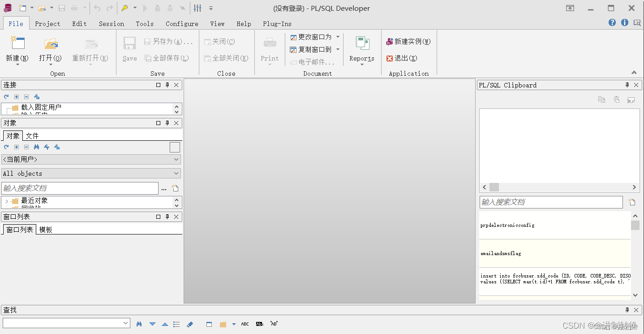644x334 pixels.
Task: Open the 更改窗口为 dropdown arrow
Action: 338,37
